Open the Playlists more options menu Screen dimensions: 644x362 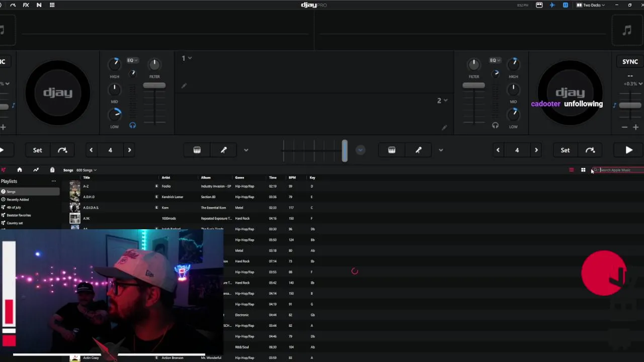[53, 181]
